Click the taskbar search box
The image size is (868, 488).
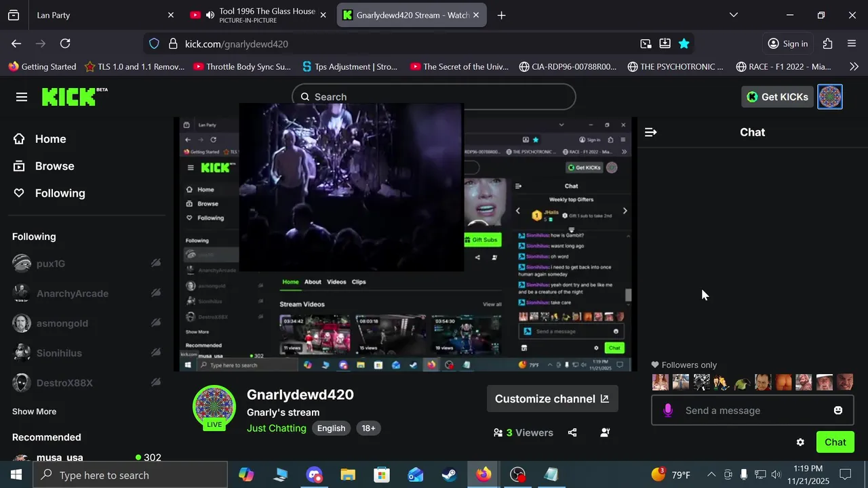[x=130, y=474]
